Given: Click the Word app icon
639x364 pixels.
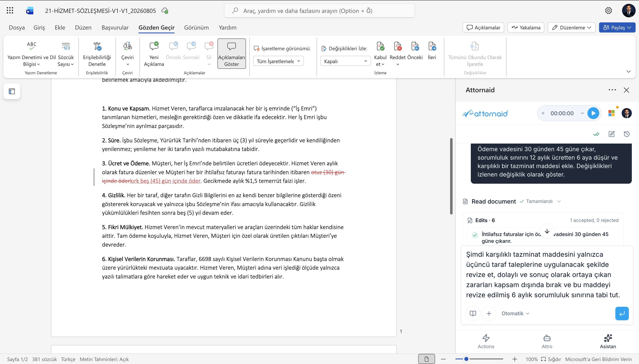Looking at the screenshot, I should 30,11.
